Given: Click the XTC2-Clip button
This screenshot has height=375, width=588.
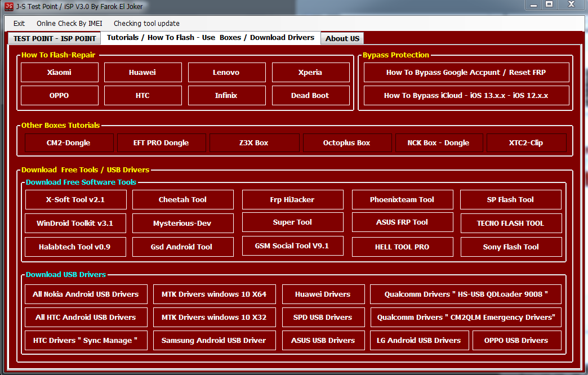Looking at the screenshot, I should 526,143.
